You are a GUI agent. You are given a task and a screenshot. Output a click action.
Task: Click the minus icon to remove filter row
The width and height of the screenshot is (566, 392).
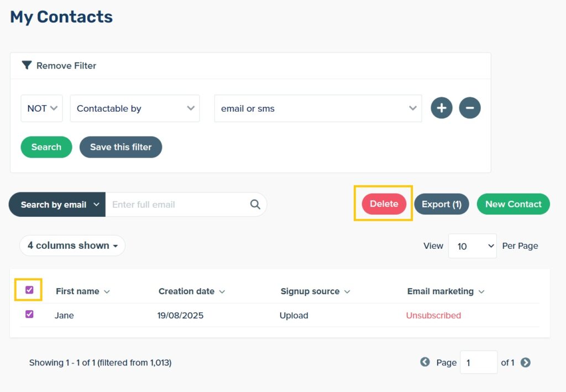pos(470,108)
